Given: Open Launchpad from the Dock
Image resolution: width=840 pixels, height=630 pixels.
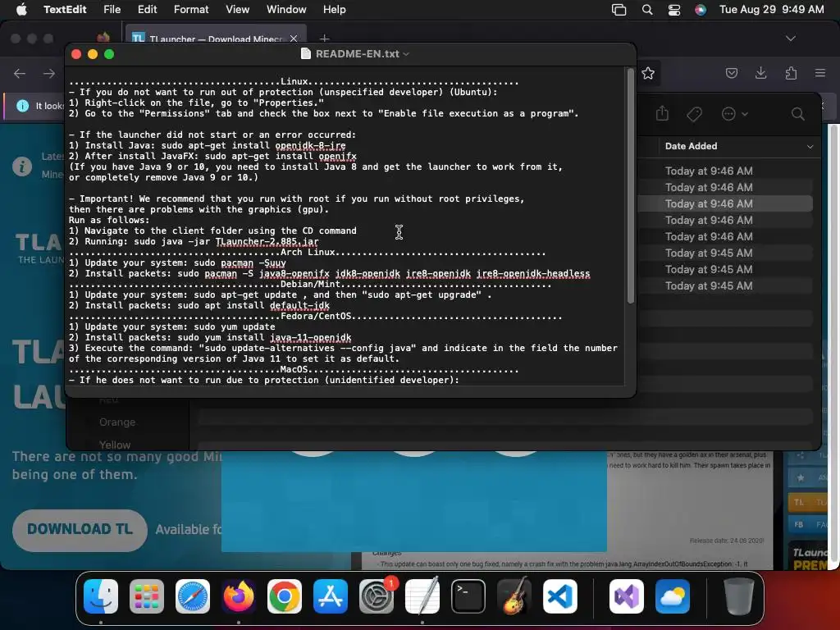Looking at the screenshot, I should (146, 596).
